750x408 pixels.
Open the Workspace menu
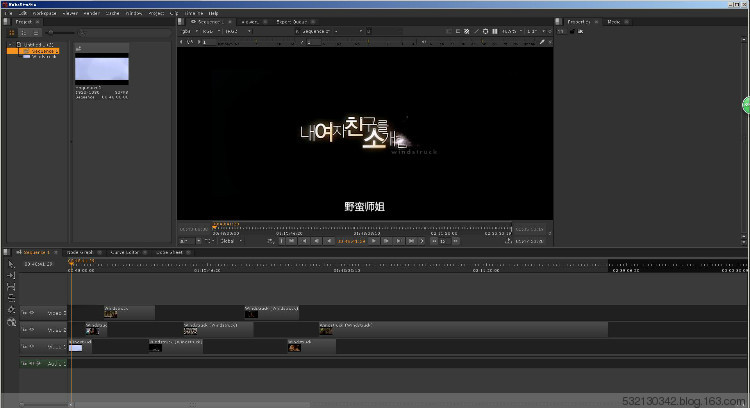[x=44, y=13]
